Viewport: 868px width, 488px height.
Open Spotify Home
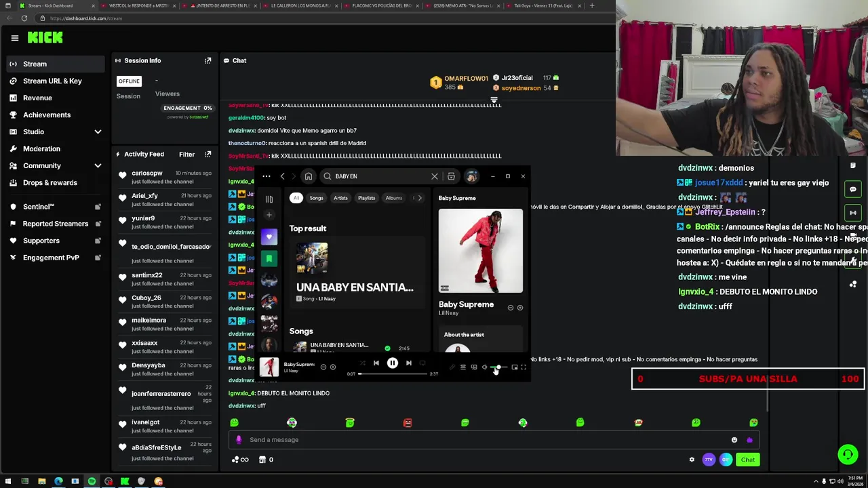tap(308, 176)
